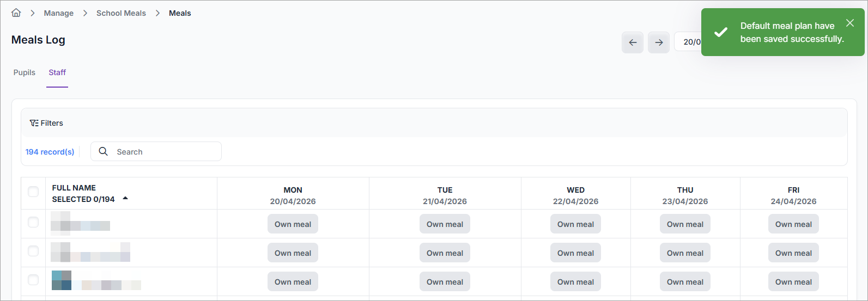This screenshot has height=301, width=868.
Task: Dismiss the success notification with X
Action: tap(849, 23)
